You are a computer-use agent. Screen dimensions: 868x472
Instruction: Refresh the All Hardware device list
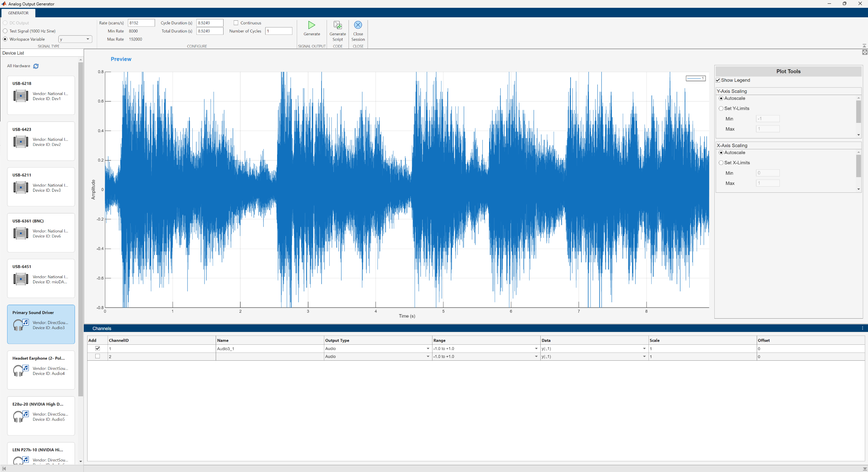36,66
